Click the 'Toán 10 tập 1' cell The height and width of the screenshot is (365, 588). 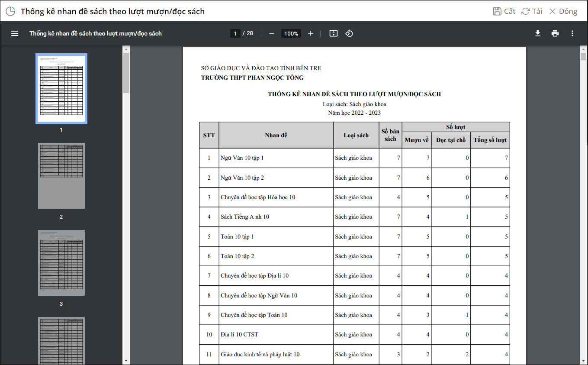click(276, 236)
